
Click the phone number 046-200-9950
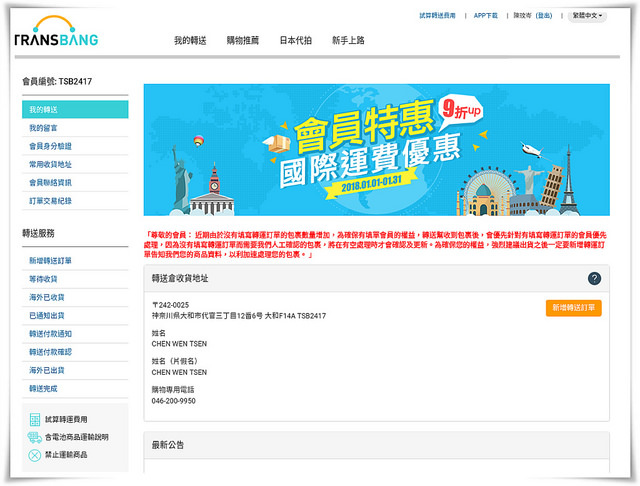(173, 401)
